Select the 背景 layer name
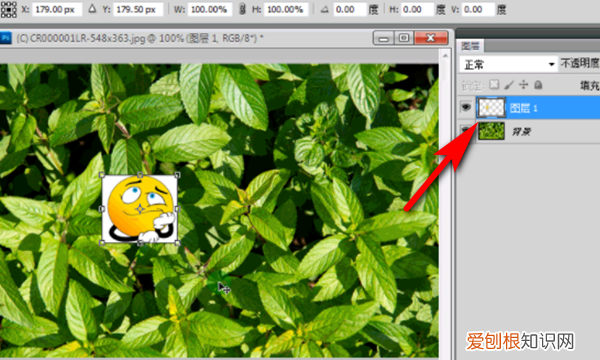This screenshot has width=600, height=360. [521, 132]
